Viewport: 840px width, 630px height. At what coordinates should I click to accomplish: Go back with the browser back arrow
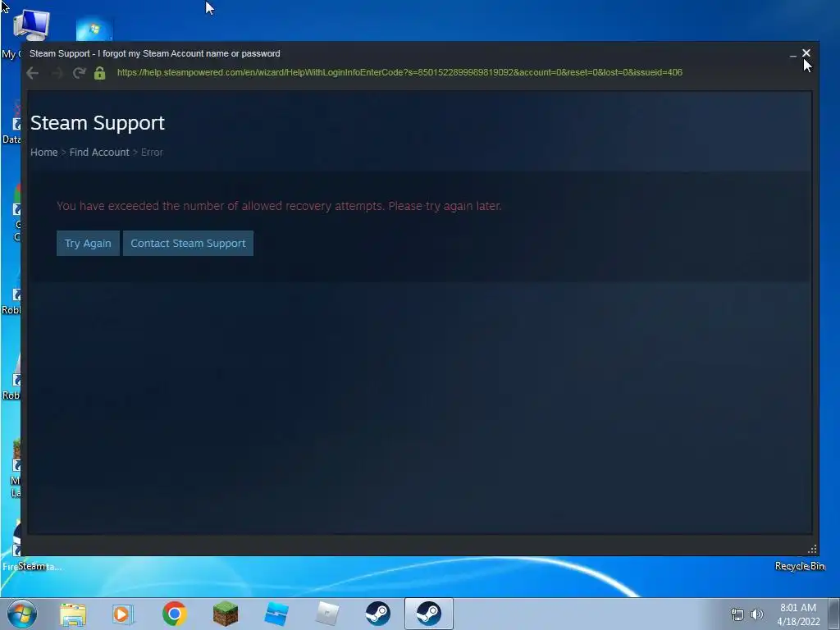pyautogui.click(x=32, y=73)
